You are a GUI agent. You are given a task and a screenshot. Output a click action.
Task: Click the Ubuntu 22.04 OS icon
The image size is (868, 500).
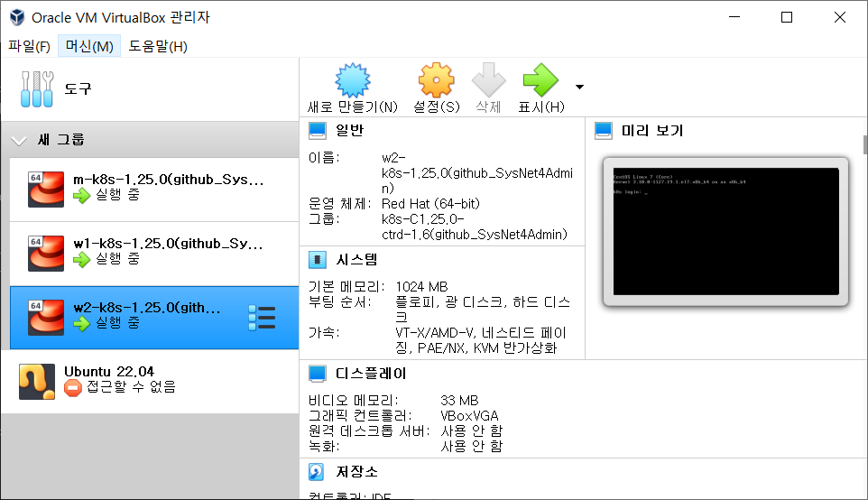(x=37, y=382)
